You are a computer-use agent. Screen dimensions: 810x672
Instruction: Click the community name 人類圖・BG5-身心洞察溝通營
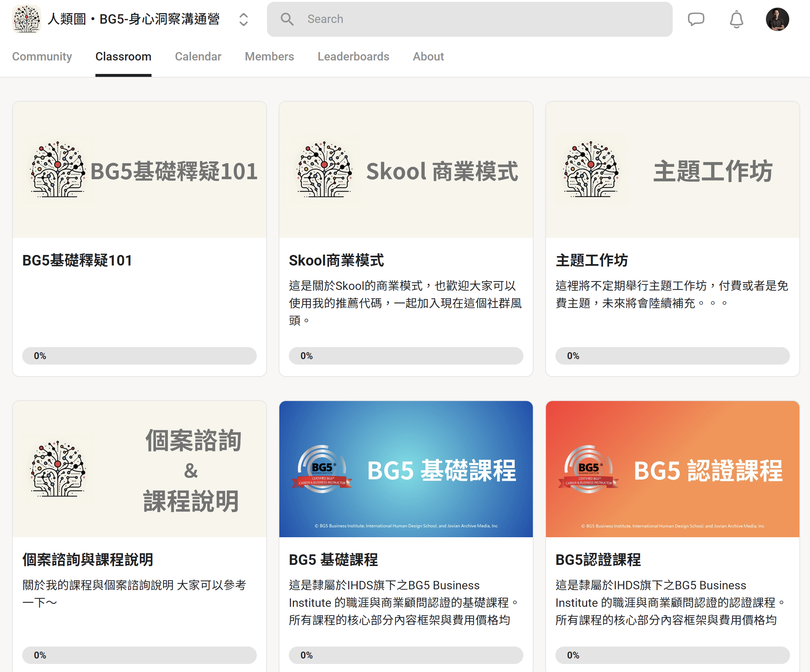(x=133, y=19)
